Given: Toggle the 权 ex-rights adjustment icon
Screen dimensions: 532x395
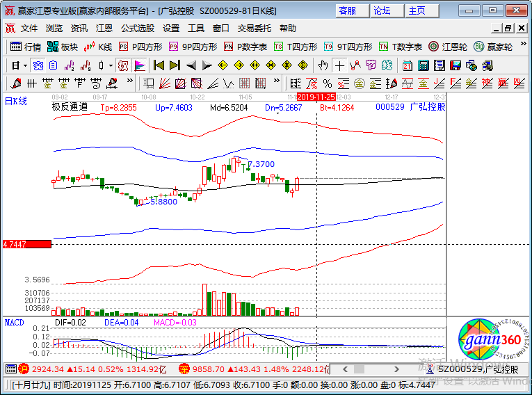Looking at the screenshot, I should 123,65.
